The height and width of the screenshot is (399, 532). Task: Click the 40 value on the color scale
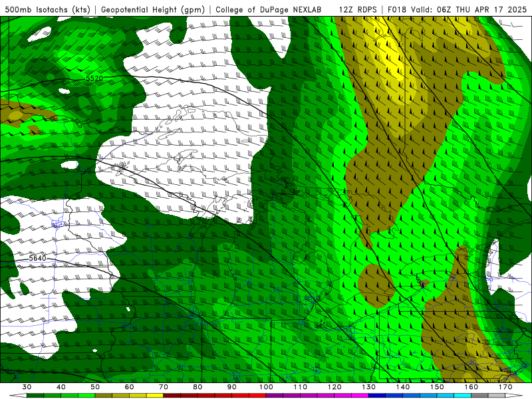[x=61, y=387]
